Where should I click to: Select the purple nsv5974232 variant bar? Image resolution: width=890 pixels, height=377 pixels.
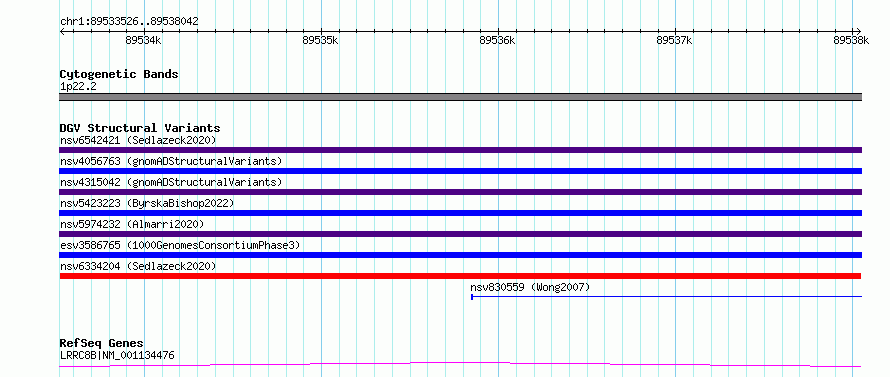pyautogui.click(x=460, y=234)
